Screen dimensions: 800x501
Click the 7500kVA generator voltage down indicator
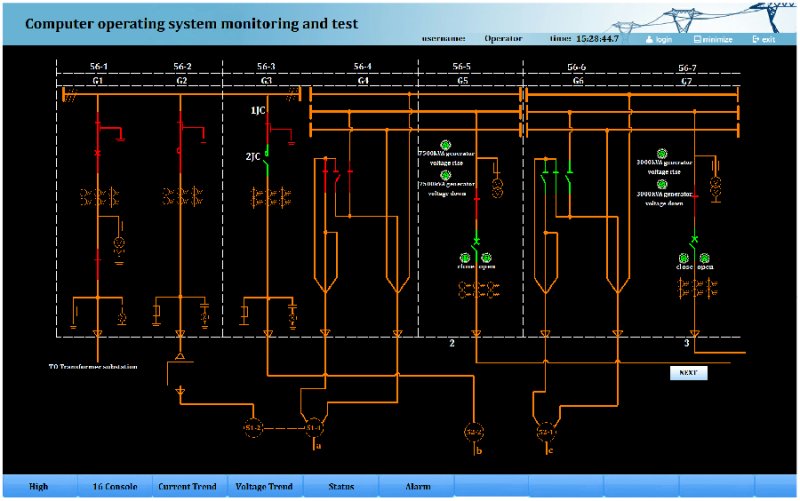(445, 176)
